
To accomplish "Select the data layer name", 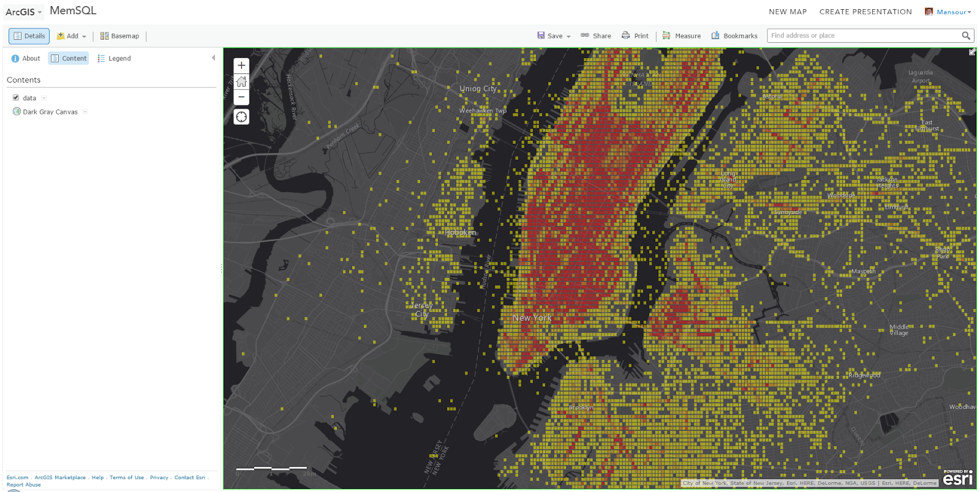I will [x=29, y=98].
